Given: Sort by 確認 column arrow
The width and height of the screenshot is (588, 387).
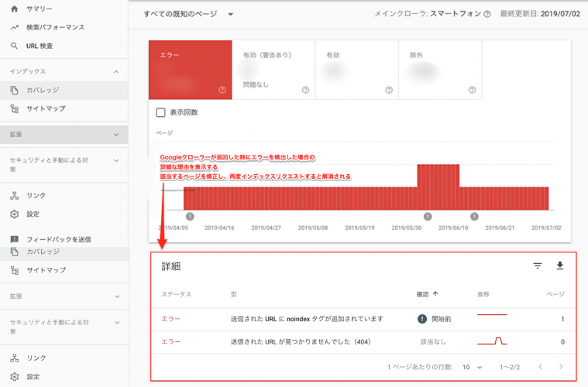Looking at the screenshot, I should pos(435,294).
